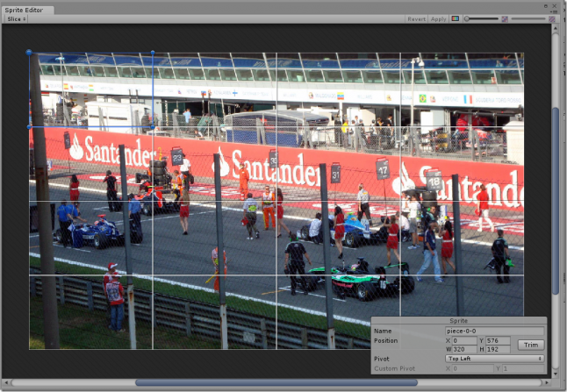Click the Apply button
Viewport: 567px width, 392px height.
(x=438, y=18)
